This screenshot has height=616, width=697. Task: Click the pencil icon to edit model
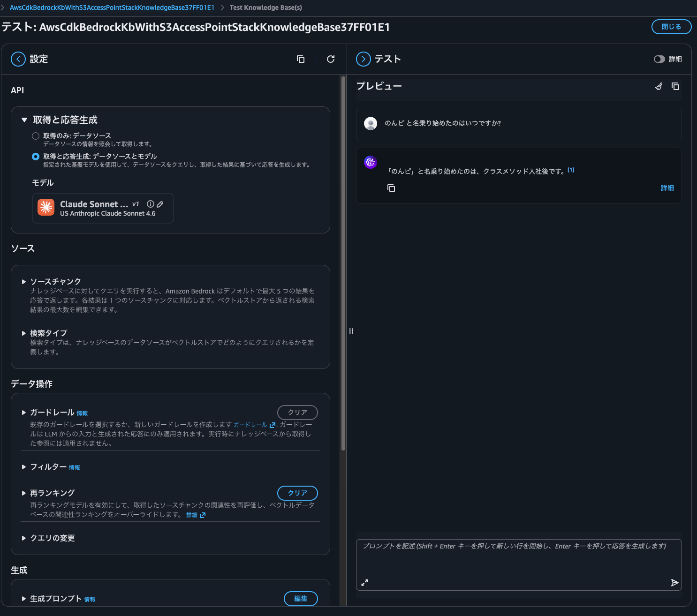coord(160,204)
